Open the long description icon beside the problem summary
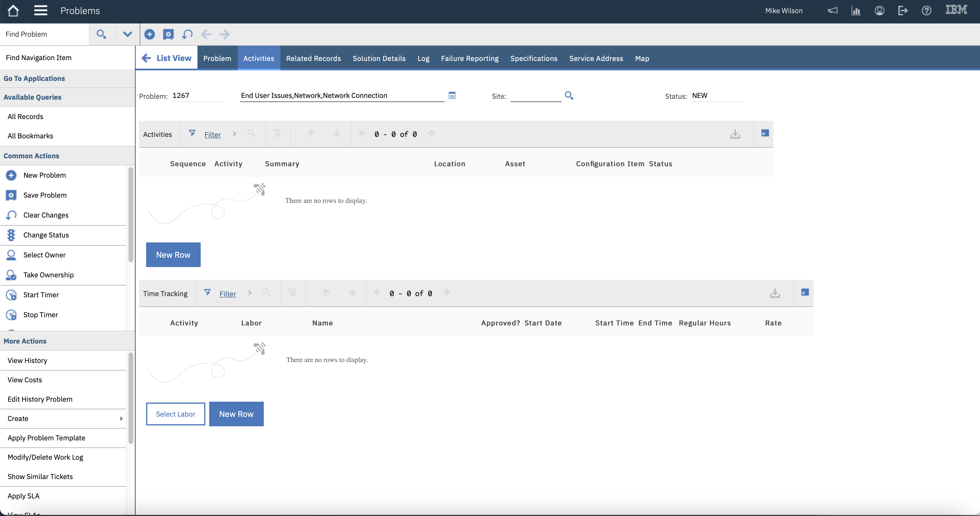The image size is (980, 516). tap(452, 96)
